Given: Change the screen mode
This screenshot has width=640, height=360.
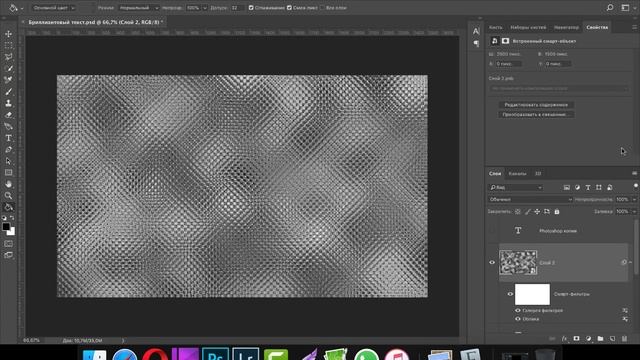Looking at the screenshot, I should [8, 255].
